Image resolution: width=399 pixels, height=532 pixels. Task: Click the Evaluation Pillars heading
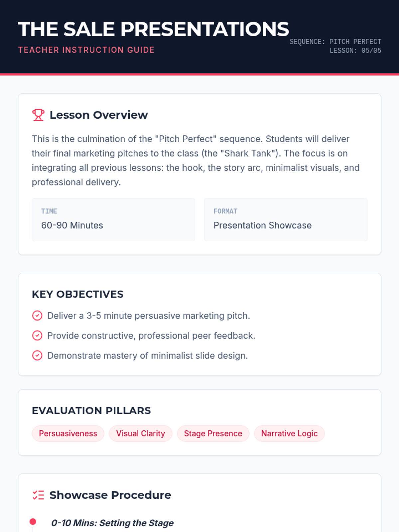coord(91,411)
